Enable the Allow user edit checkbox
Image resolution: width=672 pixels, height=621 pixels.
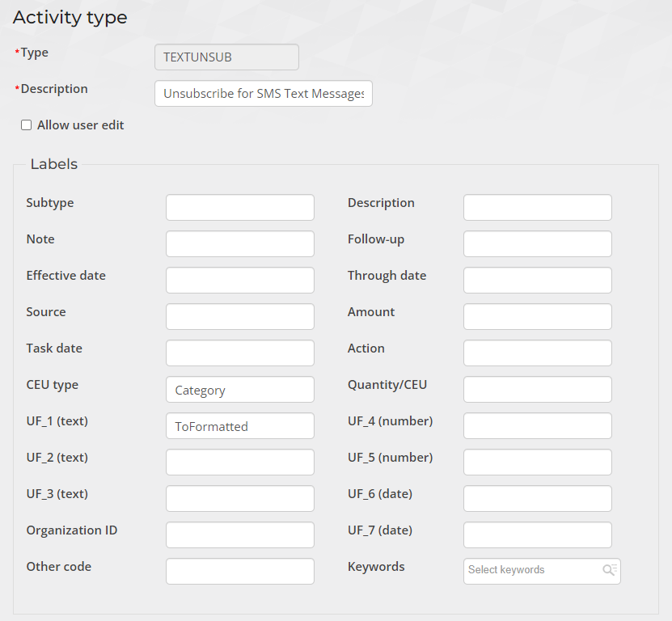[x=27, y=125]
